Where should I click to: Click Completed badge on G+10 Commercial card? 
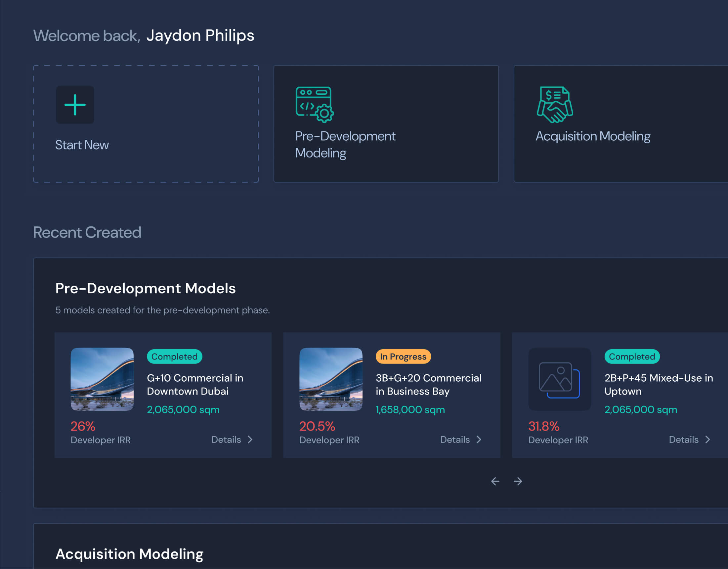pyautogui.click(x=174, y=356)
